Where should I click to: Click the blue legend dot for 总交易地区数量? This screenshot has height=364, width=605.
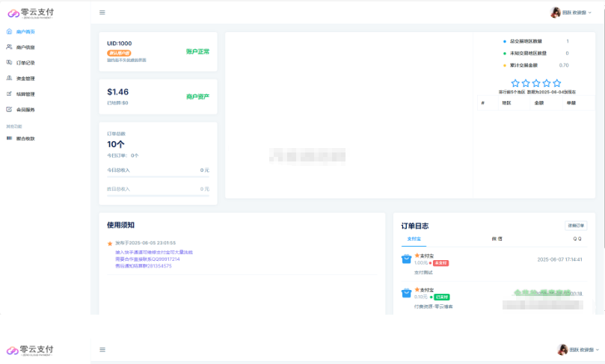click(x=505, y=41)
